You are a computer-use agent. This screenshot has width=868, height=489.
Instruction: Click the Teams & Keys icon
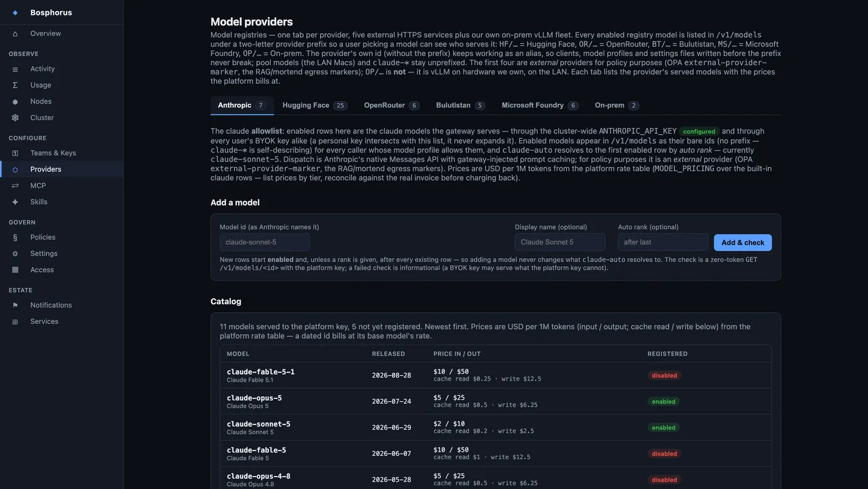pos(15,153)
